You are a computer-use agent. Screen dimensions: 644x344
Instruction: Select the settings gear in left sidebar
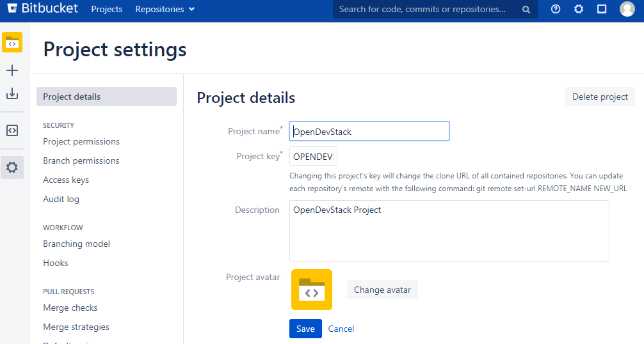pyautogui.click(x=12, y=168)
